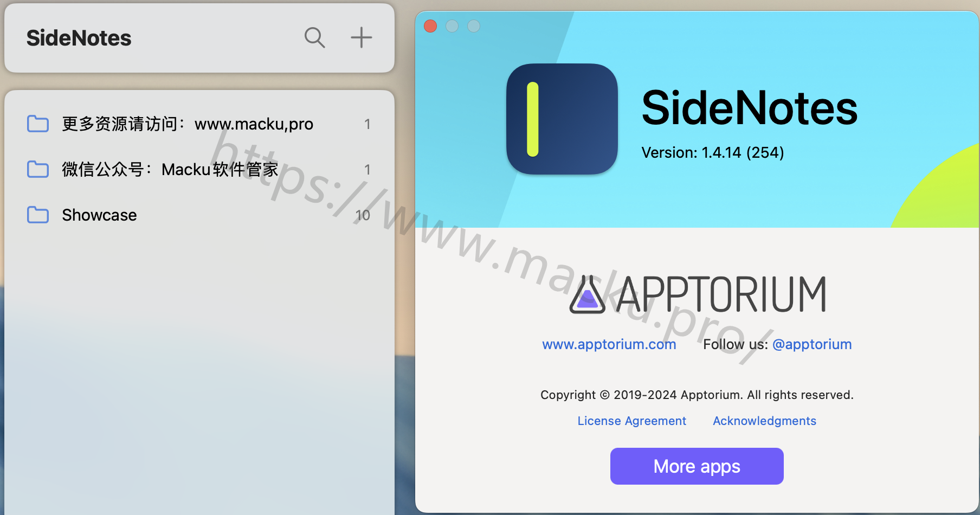
Task: Open the 更多资源请访问 folder
Action: coord(199,124)
